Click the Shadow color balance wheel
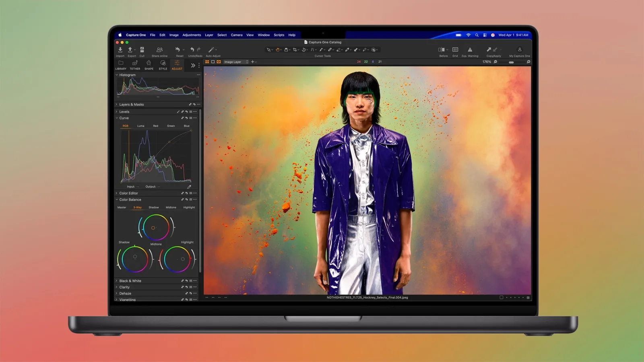 tap(135, 259)
